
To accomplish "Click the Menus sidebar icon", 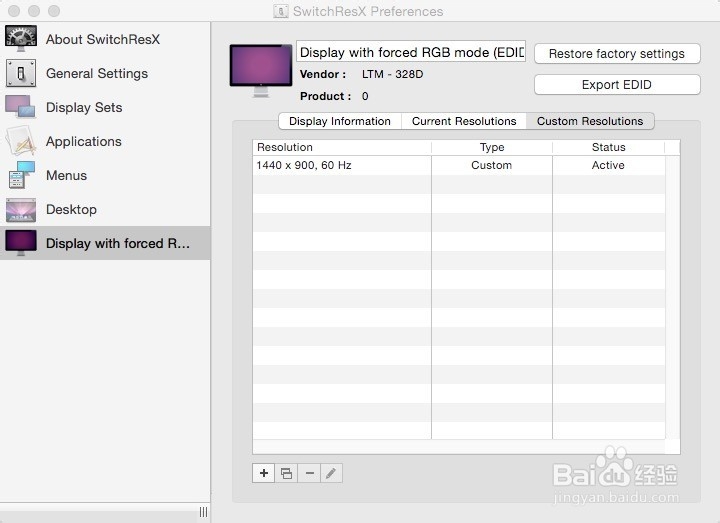I will click(22, 175).
